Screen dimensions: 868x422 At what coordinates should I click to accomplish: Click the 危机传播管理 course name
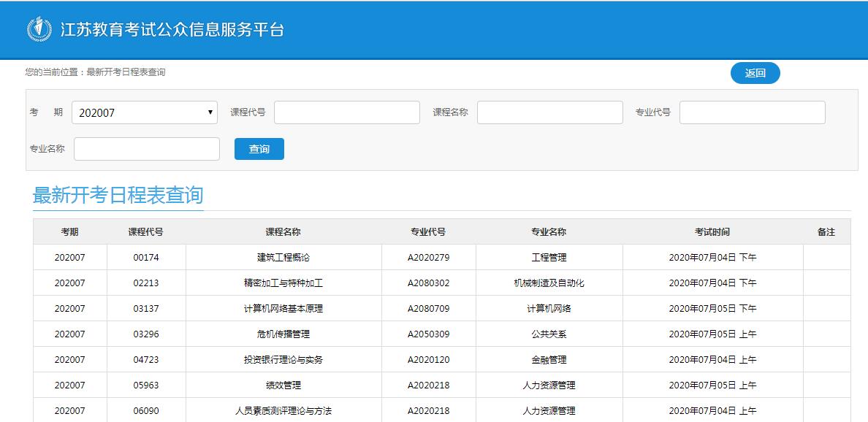pos(283,334)
